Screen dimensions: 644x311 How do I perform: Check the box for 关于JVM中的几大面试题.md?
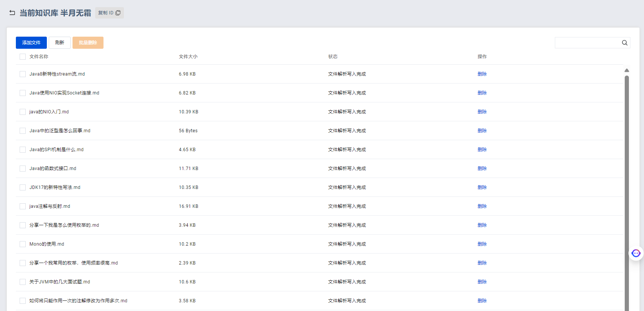pyautogui.click(x=23, y=282)
